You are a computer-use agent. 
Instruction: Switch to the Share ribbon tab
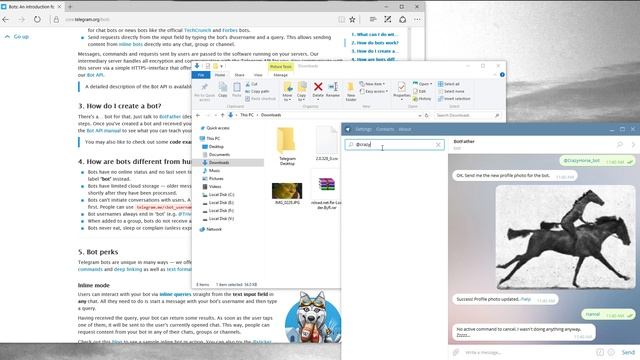tap(240, 75)
